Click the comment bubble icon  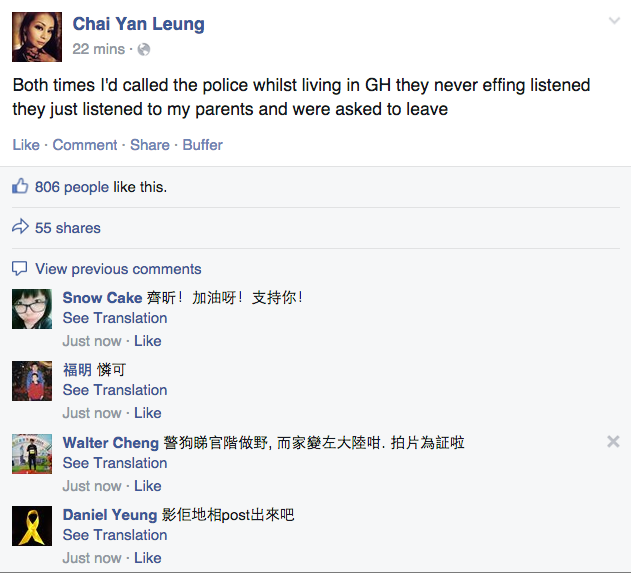pyautogui.click(x=20, y=268)
